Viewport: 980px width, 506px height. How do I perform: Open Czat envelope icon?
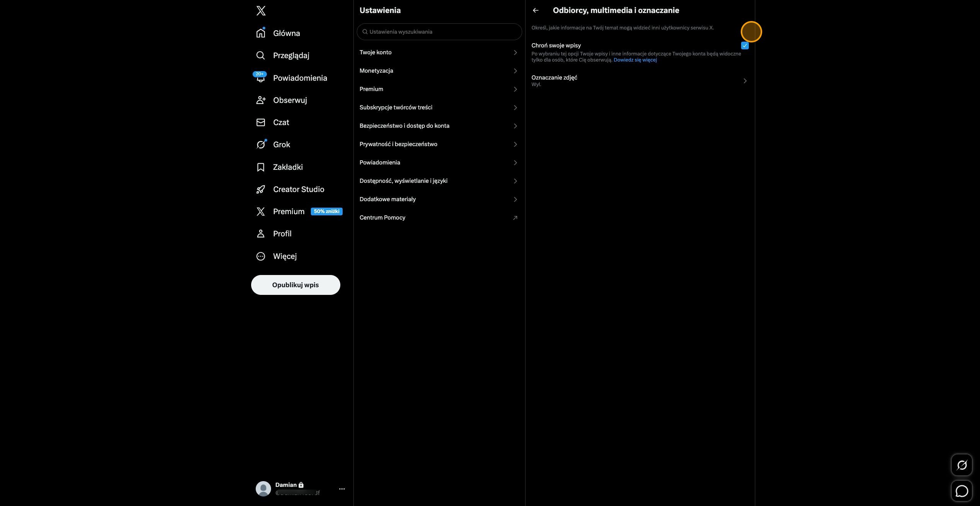(x=261, y=122)
